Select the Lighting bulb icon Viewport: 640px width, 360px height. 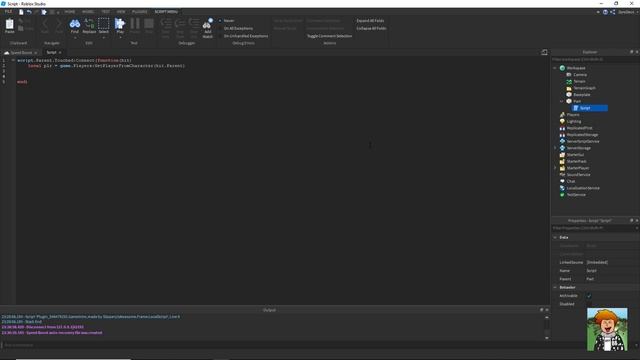click(x=562, y=121)
